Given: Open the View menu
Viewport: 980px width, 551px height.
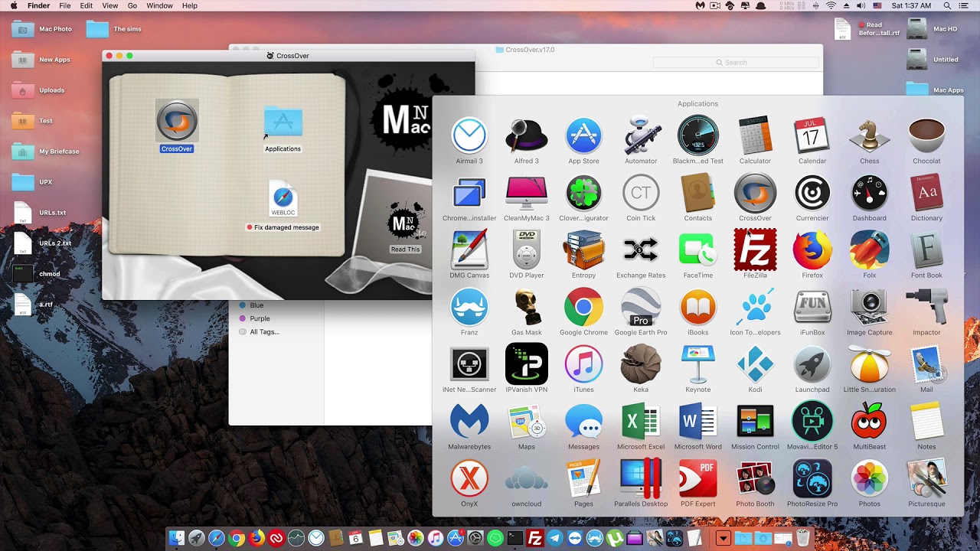Looking at the screenshot, I should [x=110, y=5].
